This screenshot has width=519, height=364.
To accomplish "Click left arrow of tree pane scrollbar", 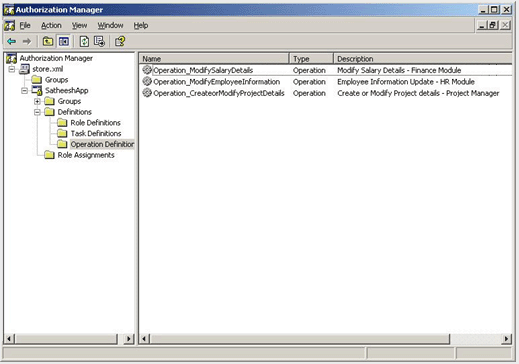I will point(9,339).
